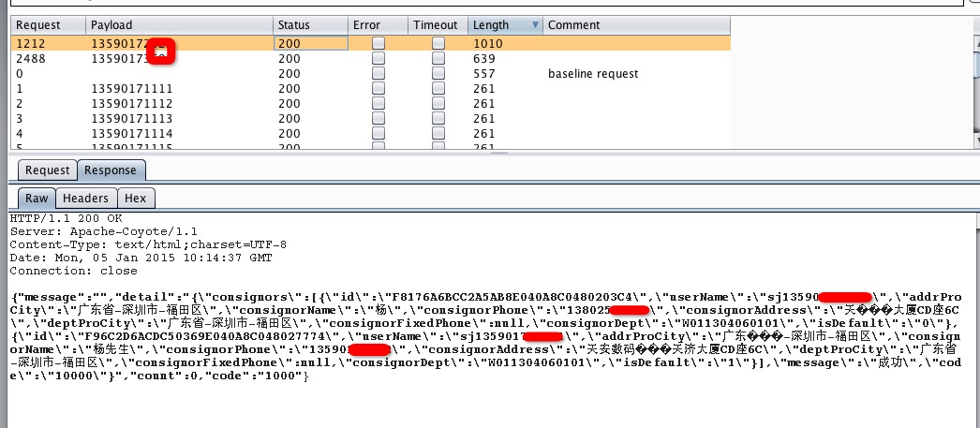Toggle Error checkbox for request 2488
The height and width of the screenshot is (428, 980).
click(379, 58)
